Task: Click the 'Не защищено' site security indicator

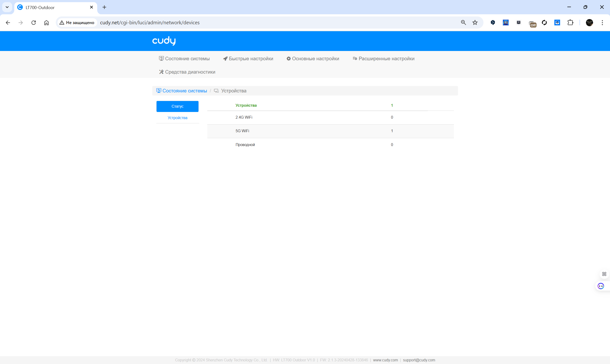Action: coord(77,23)
